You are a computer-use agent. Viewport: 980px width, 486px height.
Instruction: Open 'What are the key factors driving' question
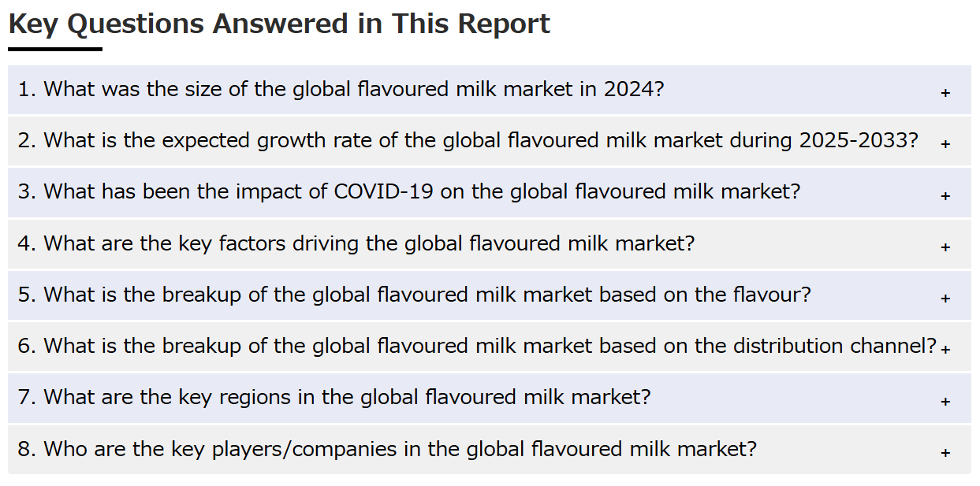(x=356, y=243)
